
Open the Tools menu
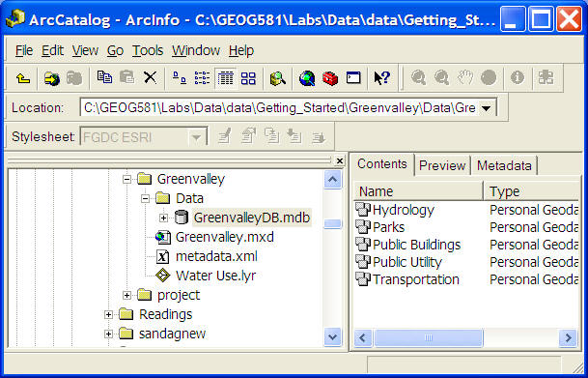pos(148,50)
